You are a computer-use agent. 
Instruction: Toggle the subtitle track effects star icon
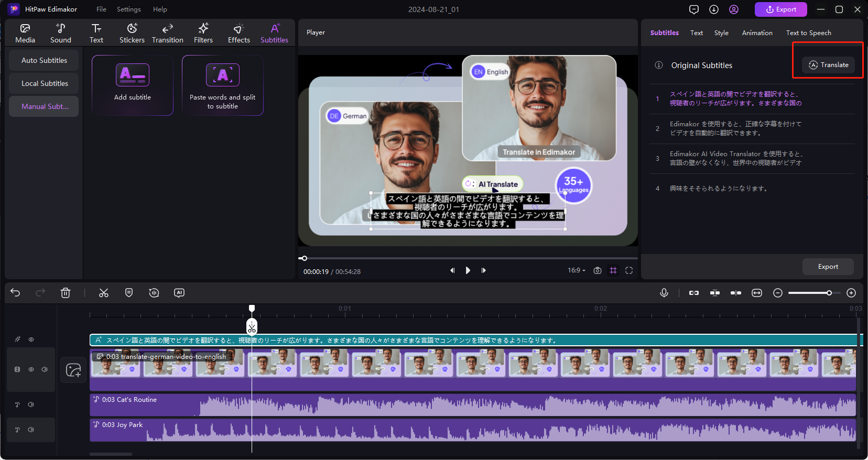coord(17,339)
